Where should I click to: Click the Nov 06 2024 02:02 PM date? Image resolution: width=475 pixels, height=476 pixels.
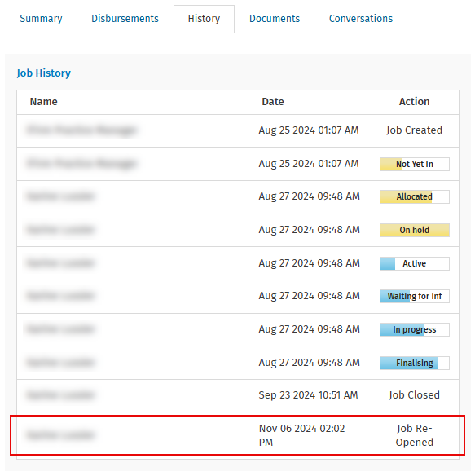[302, 435]
